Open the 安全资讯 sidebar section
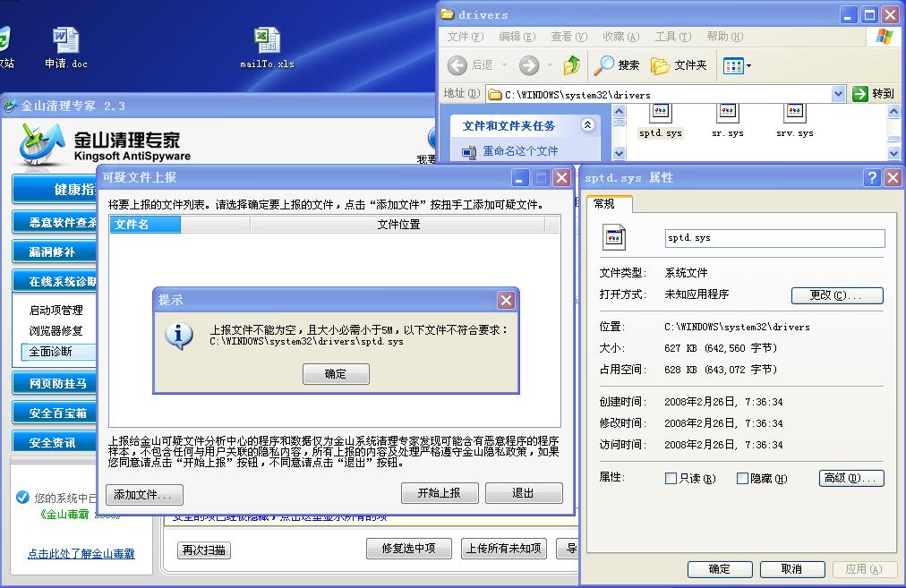The width and height of the screenshot is (906, 588). [x=55, y=442]
